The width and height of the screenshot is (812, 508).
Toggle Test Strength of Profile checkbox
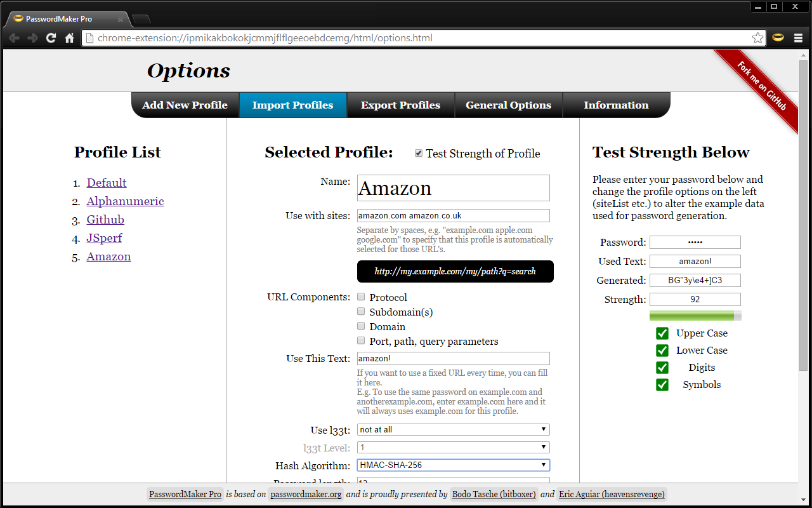(419, 153)
